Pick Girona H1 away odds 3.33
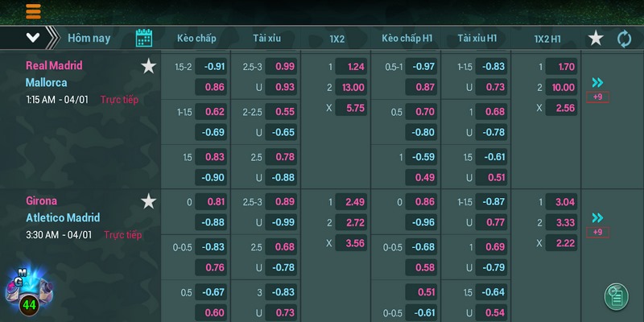The height and width of the screenshot is (322, 644). [561, 222]
